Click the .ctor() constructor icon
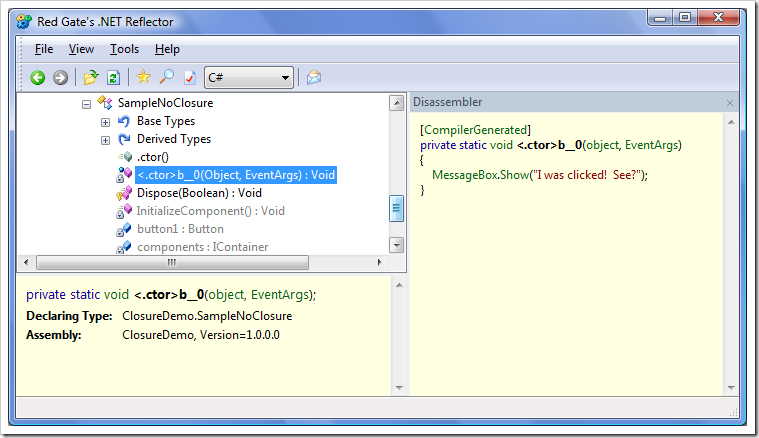The image size is (759, 438). [x=125, y=157]
